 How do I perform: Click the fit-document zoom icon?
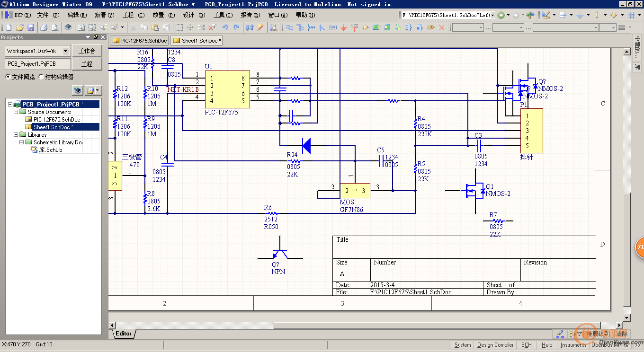(81, 27)
